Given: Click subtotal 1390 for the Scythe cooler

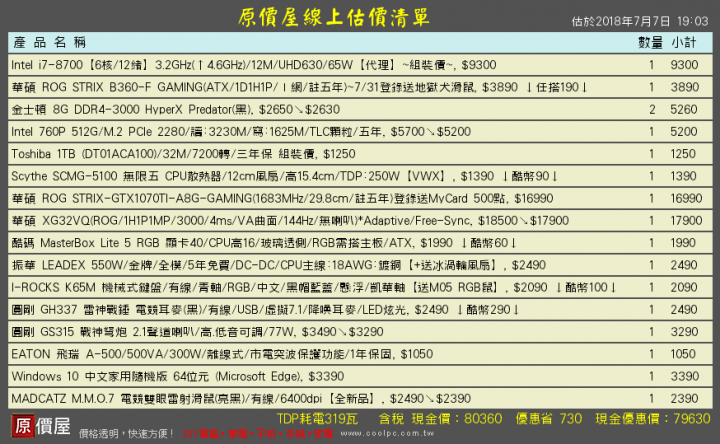Looking at the screenshot, I should pos(683,176).
